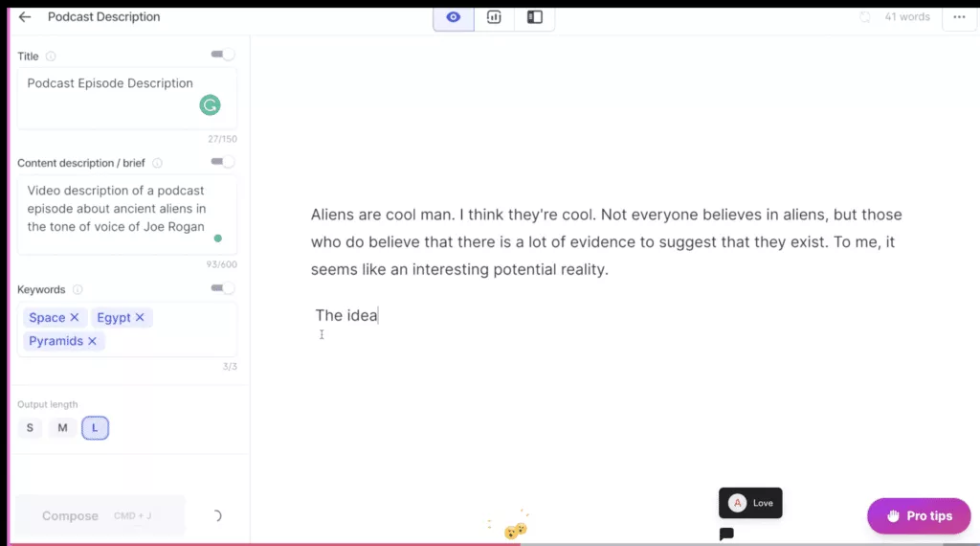Switch to the split panel layout icon

(535, 17)
